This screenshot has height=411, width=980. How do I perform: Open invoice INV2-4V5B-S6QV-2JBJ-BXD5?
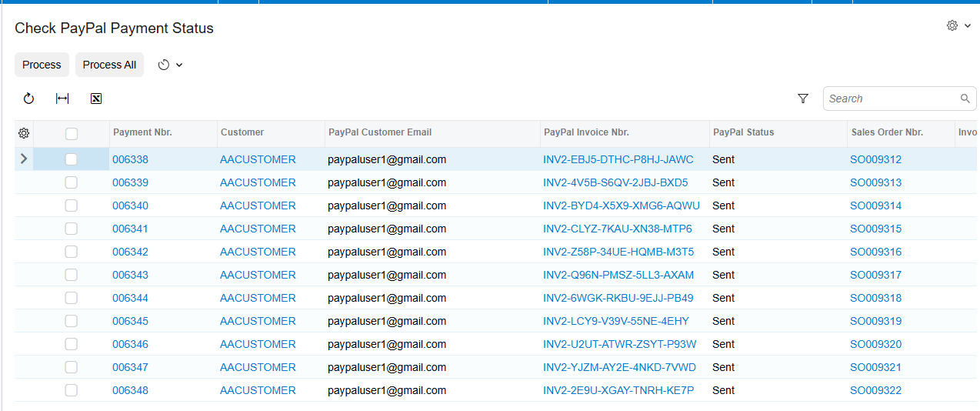pyautogui.click(x=615, y=182)
